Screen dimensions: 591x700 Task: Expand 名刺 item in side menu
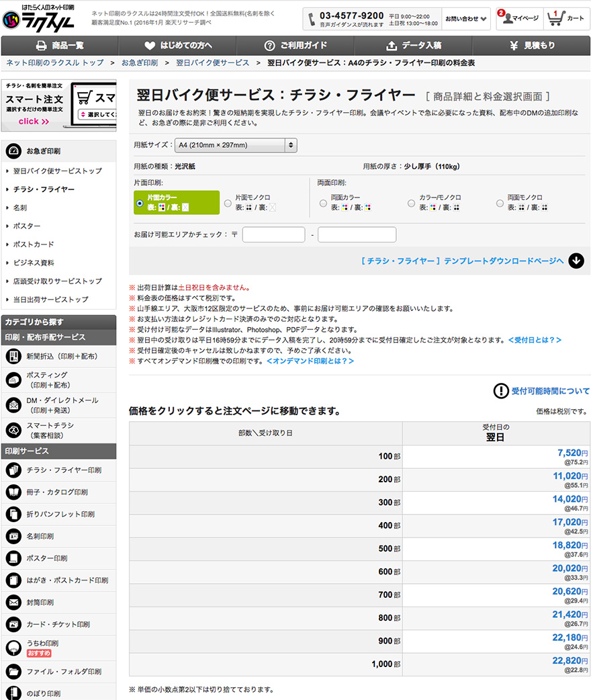point(20,208)
